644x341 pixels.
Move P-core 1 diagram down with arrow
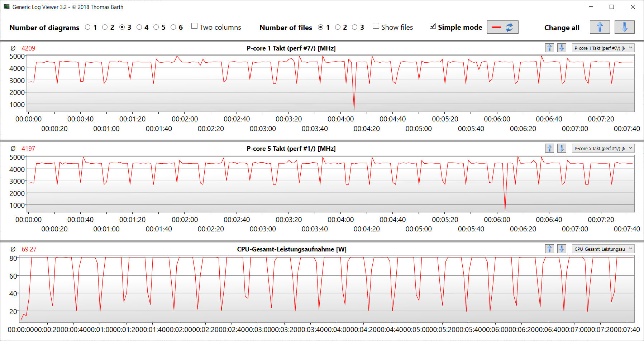point(562,48)
